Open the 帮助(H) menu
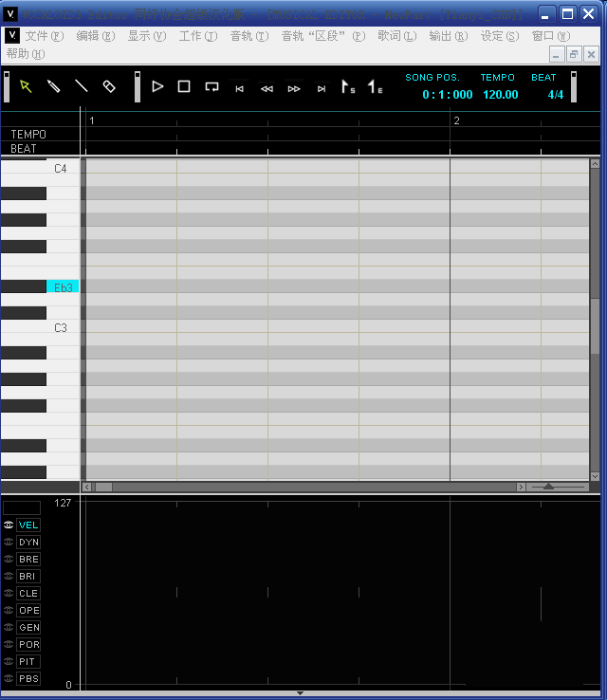This screenshot has width=607, height=700. pos(26,54)
